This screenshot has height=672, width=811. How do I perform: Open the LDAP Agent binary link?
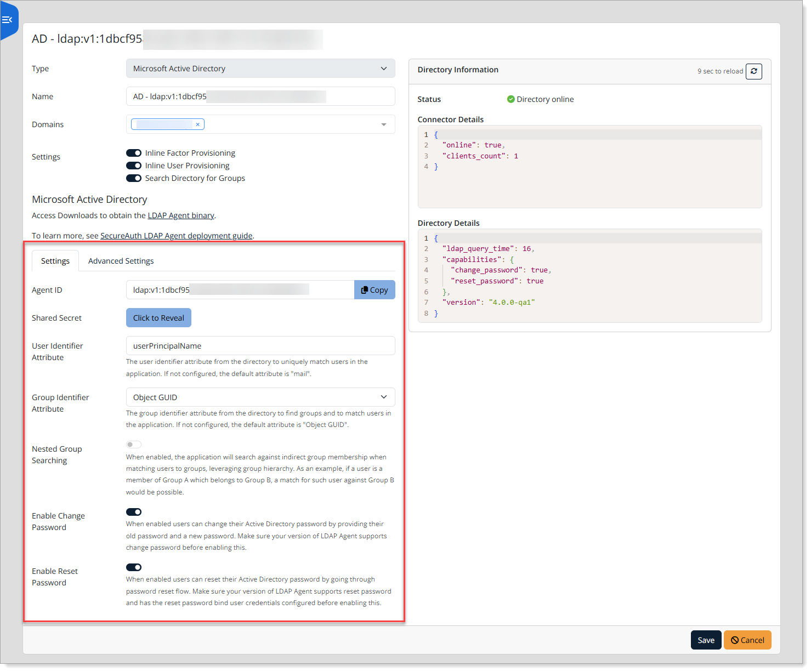click(x=181, y=215)
